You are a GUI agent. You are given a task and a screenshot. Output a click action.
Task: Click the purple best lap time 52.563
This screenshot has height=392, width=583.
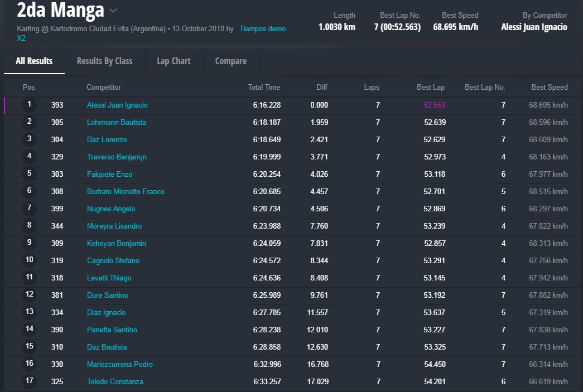[434, 105]
